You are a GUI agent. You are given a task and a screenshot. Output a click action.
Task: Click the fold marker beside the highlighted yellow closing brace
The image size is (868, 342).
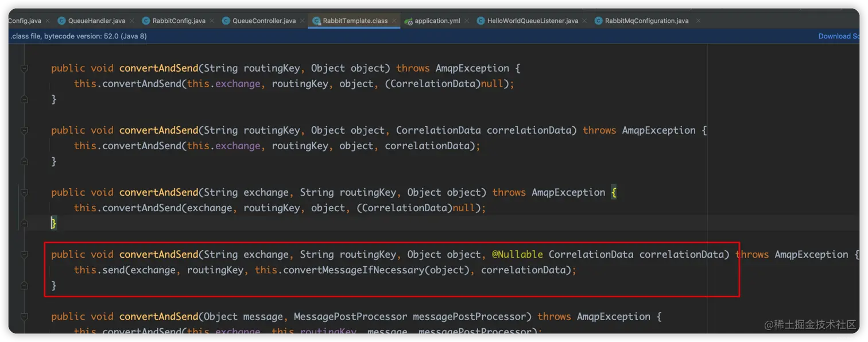pyautogui.click(x=24, y=223)
